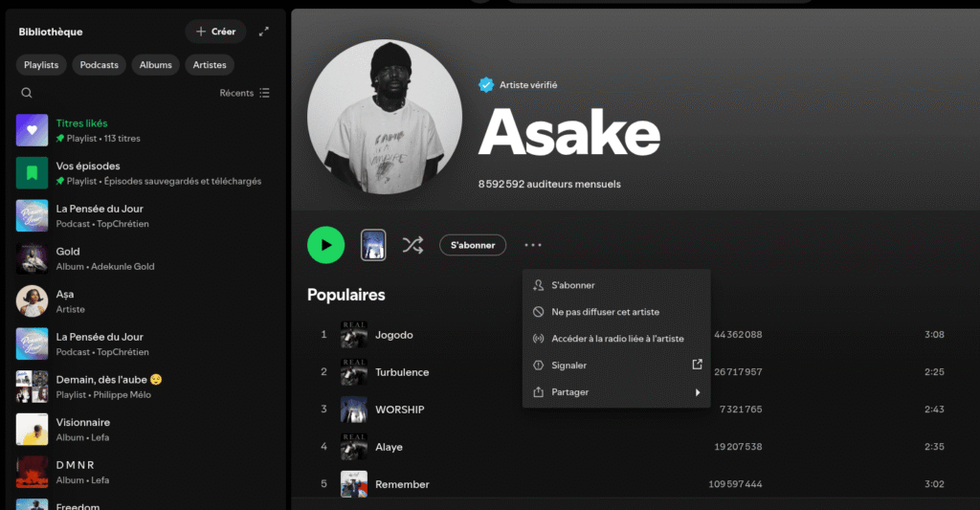Screen dimensions: 980x510
Task: Click the share icon beside Partager
Action: 538,392
